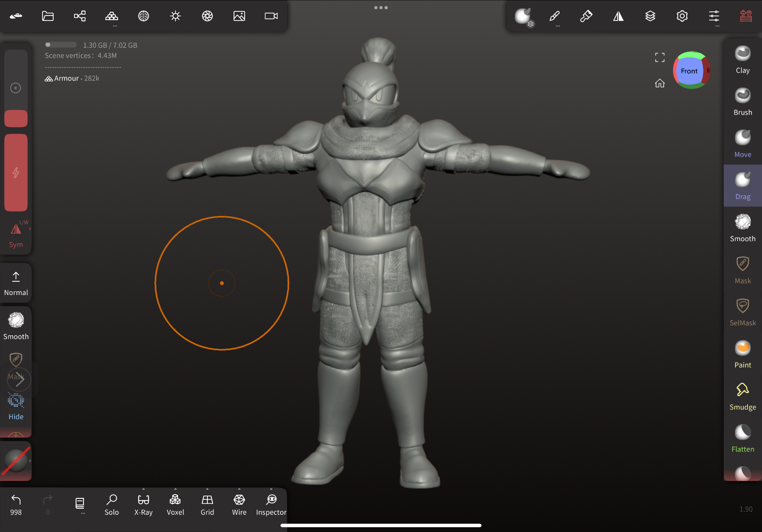Screen dimensions: 762x532
Task: Open the Layers stack menu
Action: (x=650, y=16)
